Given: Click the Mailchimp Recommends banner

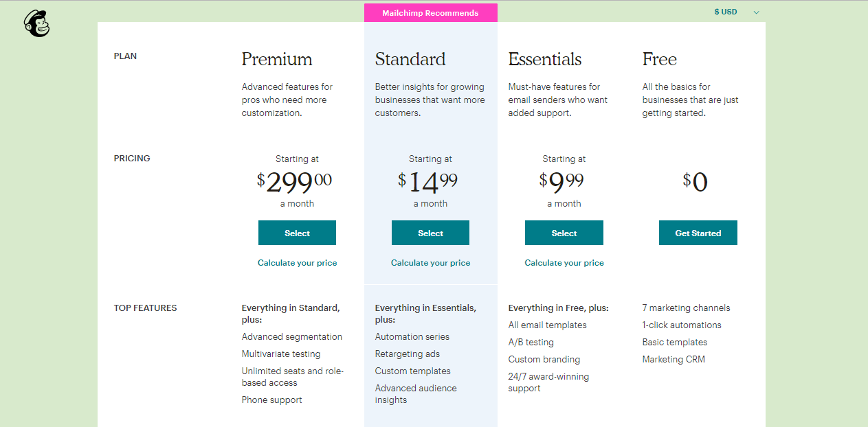Looking at the screenshot, I should pos(430,12).
